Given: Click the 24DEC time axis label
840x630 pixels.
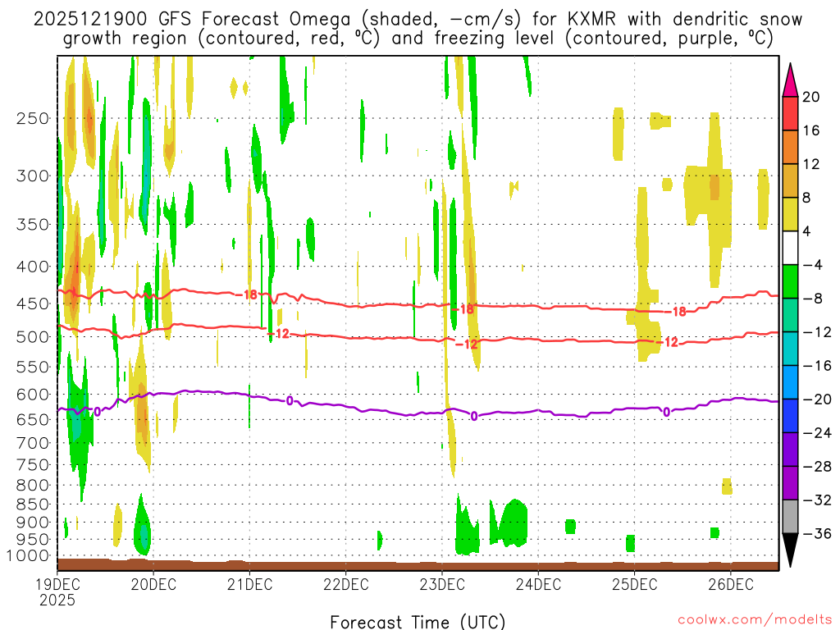Looking at the screenshot, I should point(538,584).
